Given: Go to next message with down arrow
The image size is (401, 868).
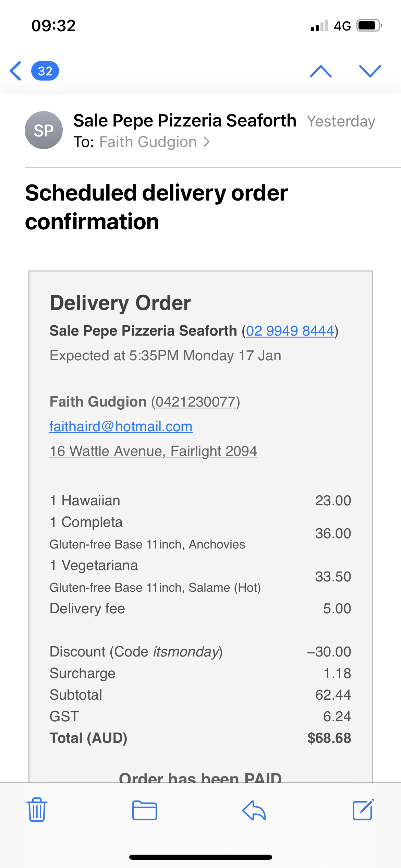Looking at the screenshot, I should pyautogui.click(x=370, y=71).
